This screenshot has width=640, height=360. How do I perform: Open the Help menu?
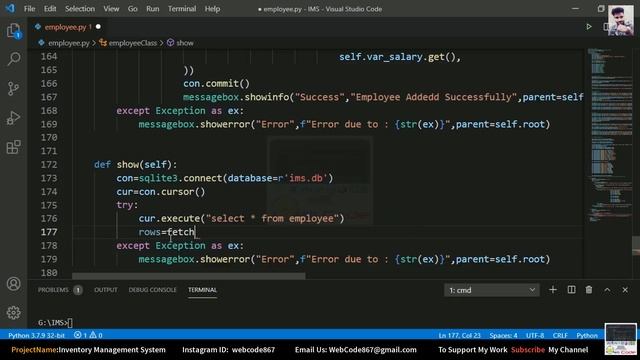point(212,9)
